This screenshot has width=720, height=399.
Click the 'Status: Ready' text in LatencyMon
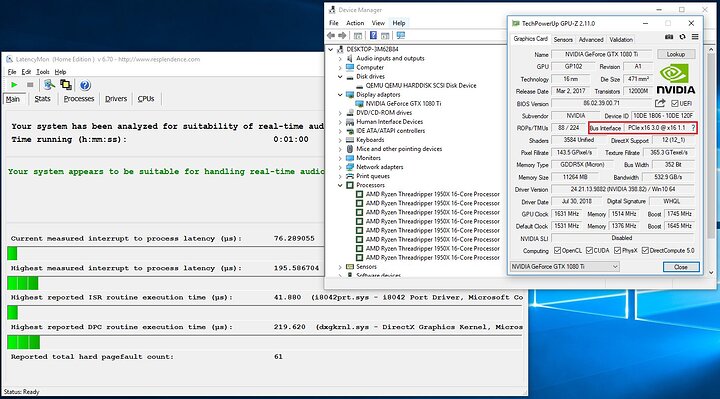click(22, 392)
